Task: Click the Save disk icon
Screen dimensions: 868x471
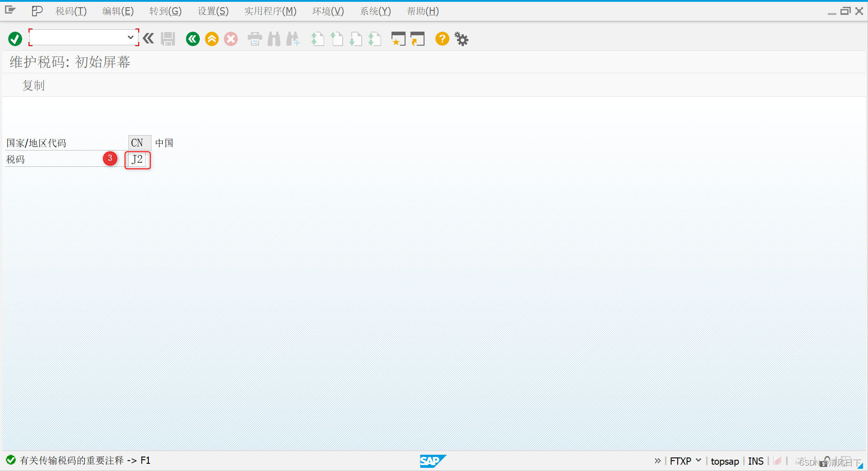Action: [x=167, y=39]
